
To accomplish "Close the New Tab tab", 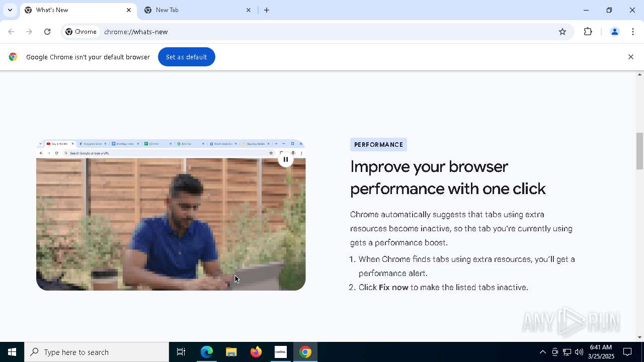I will tap(248, 10).
